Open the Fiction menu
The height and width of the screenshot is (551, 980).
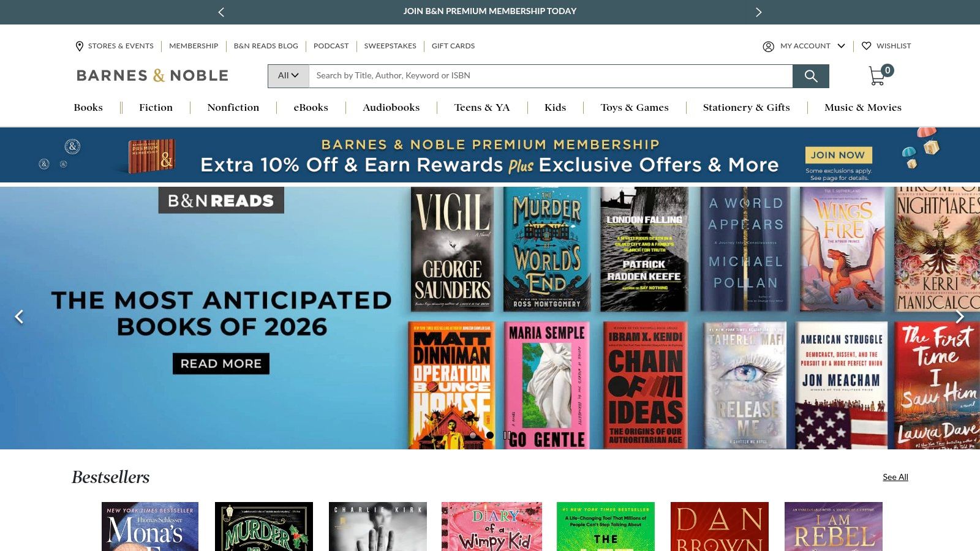(x=156, y=108)
